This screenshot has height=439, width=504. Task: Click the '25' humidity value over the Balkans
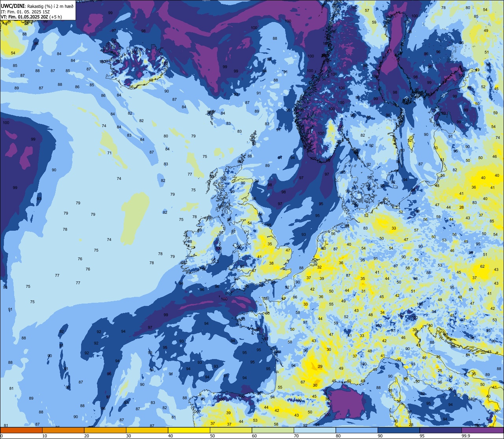[x=440, y=371]
